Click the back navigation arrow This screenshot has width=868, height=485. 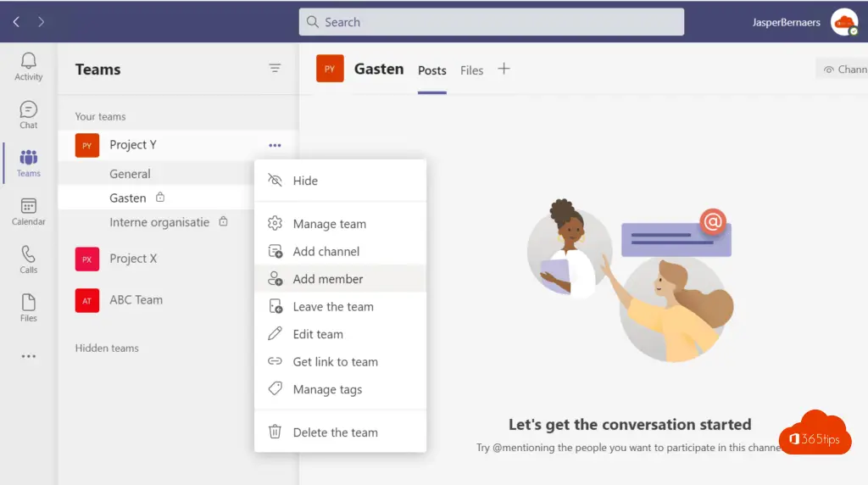click(x=16, y=22)
